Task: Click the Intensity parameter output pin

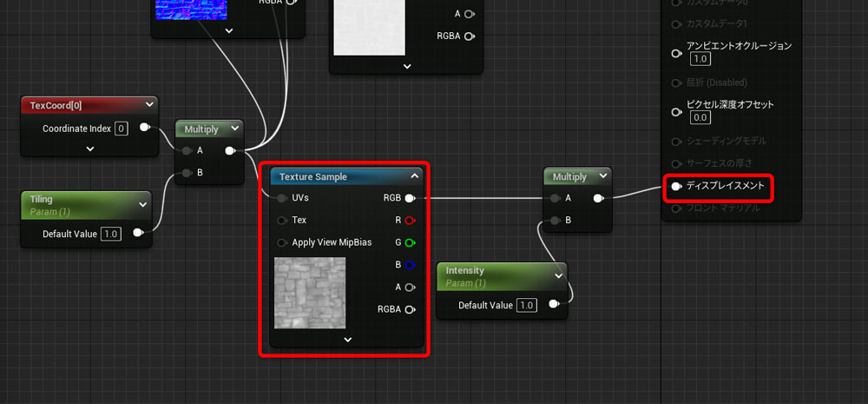Action: (554, 304)
